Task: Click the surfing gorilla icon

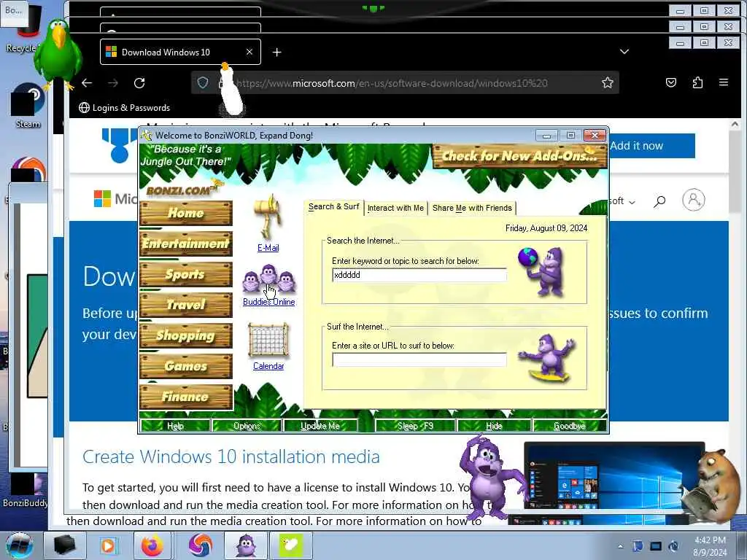Action: click(x=548, y=358)
